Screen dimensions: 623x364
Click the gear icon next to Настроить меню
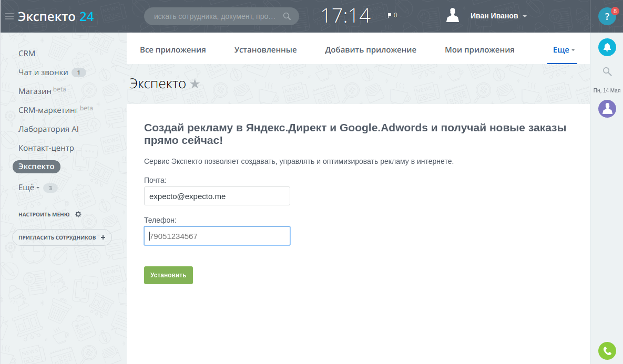click(x=78, y=214)
